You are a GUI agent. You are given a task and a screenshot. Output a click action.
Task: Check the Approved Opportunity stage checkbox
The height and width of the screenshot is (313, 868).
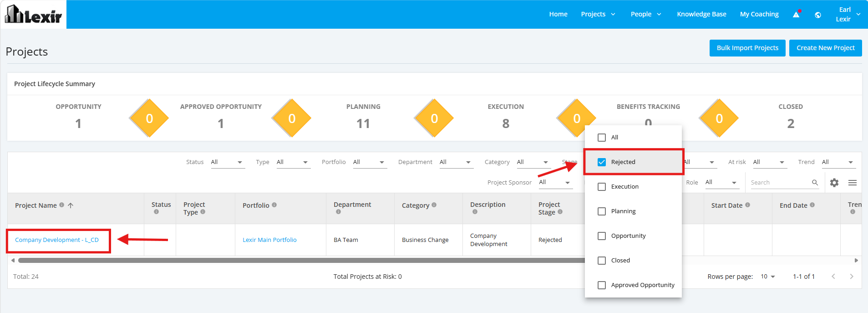click(x=602, y=285)
